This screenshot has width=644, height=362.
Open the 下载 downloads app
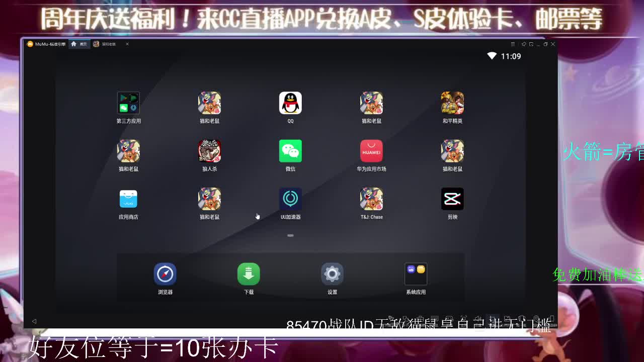point(249,274)
